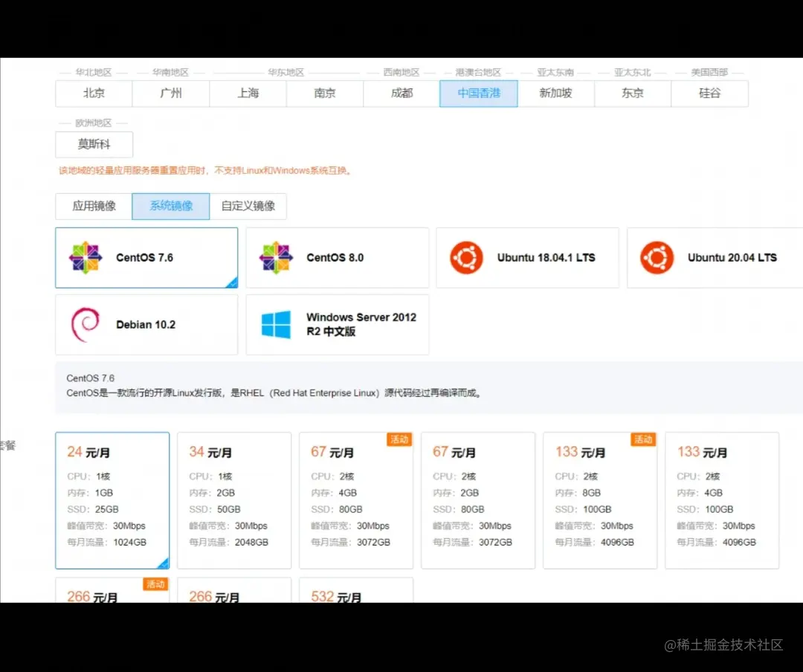Click the 华北地区 region group label
The width and height of the screenshot is (803, 672).
click(93, 72)
